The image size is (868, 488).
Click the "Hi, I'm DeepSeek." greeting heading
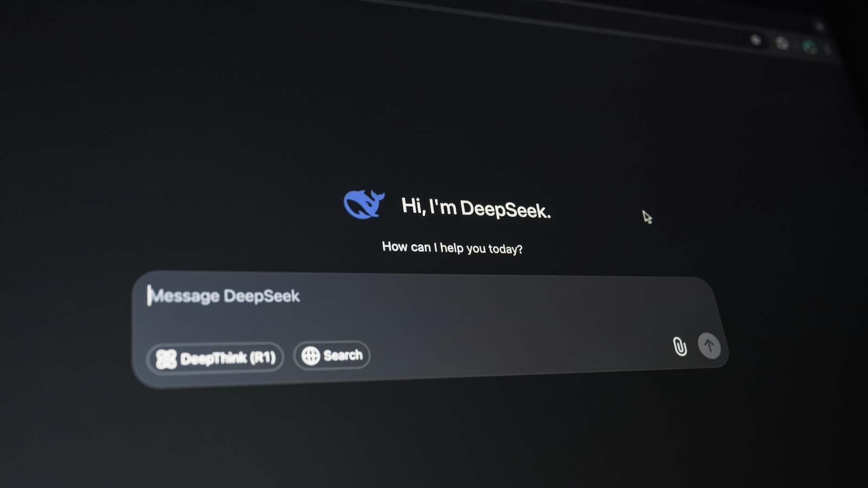pyautogui.click(x=476, y=208)
